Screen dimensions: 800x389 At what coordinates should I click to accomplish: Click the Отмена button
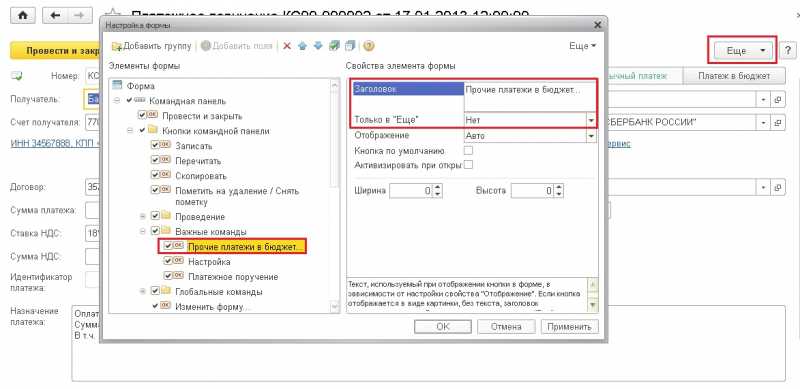click(x=506, y=327)
